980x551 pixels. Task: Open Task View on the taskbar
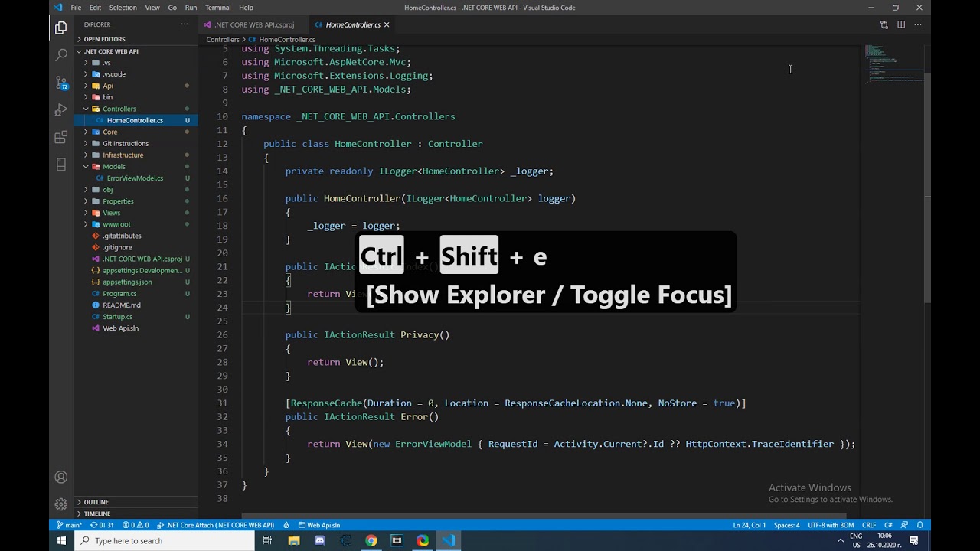tap(267, 540)
